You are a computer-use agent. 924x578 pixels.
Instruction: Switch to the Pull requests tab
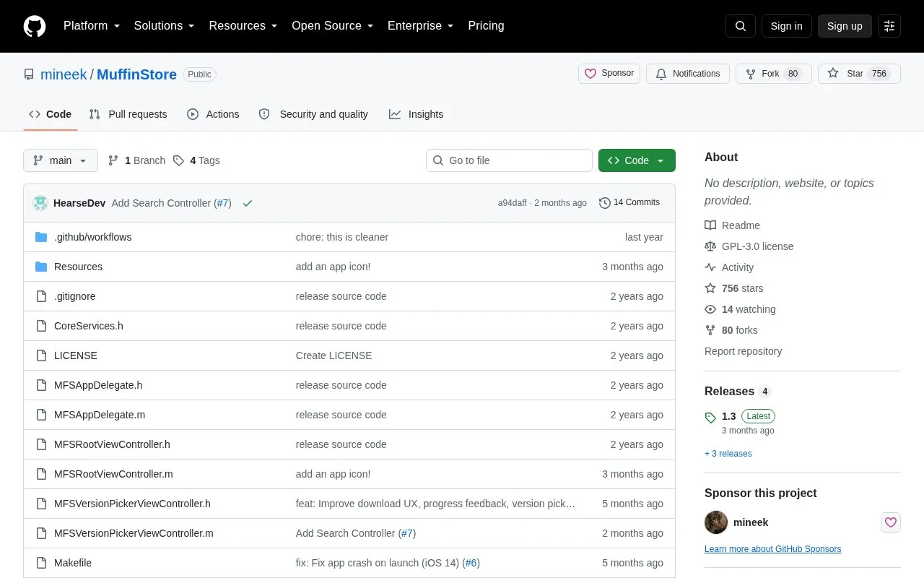[x=128, y=114]
